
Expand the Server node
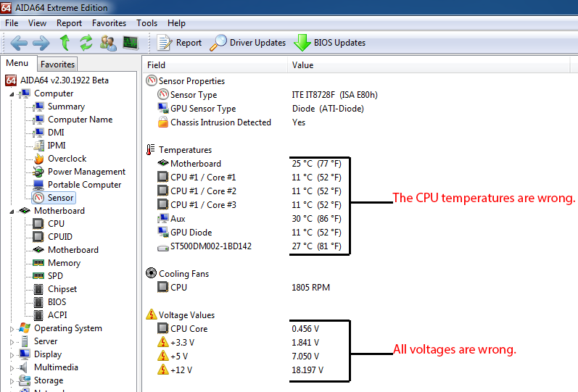tap(12, 342)
